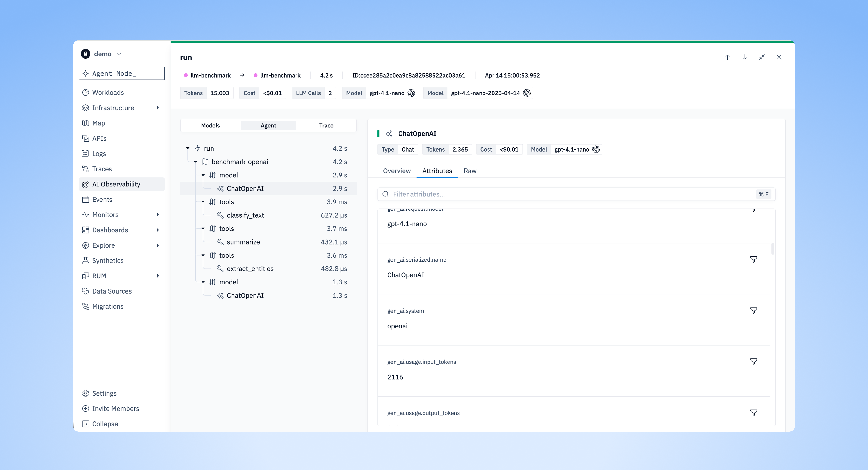Open the Overview tab
The height and width of the screenshot is (470, 868).
point(396,171)
